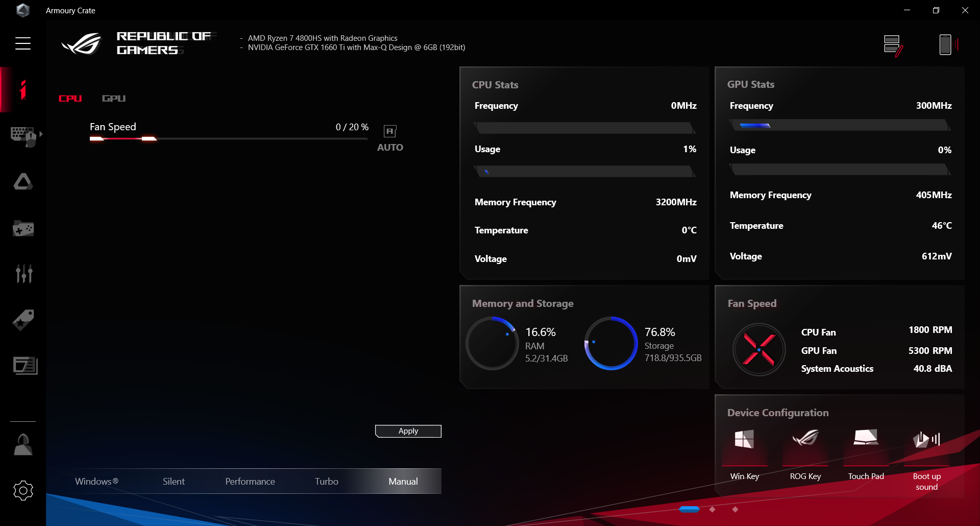Viewport: 980px width, 526px height.
Task: Click the 0 / 20 % fan speed value
Action: coord(352,127)
